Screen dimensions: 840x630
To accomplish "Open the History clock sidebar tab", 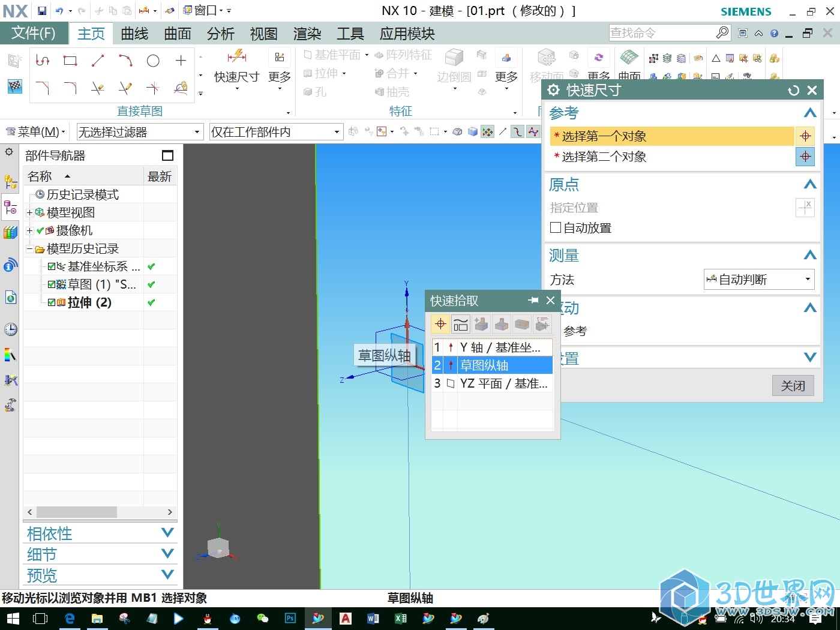I will click(x=10, y=329).
